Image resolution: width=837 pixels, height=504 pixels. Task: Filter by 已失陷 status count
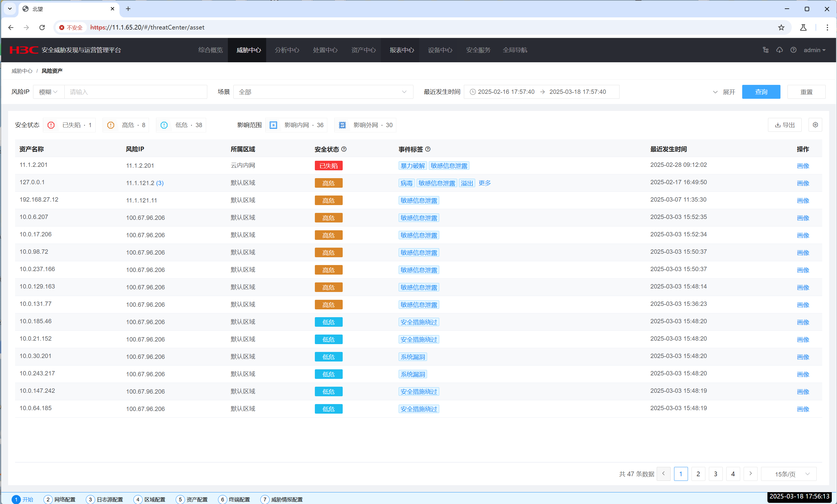point(69,125)
